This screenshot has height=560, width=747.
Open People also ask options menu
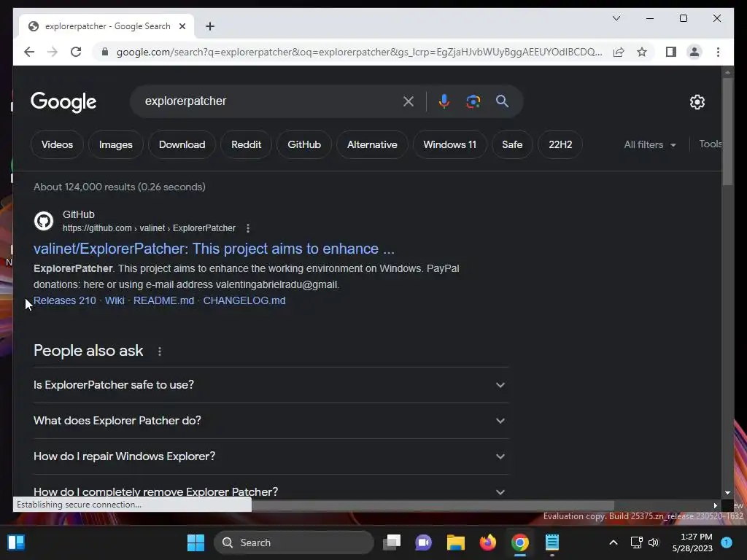click(160, 351)
